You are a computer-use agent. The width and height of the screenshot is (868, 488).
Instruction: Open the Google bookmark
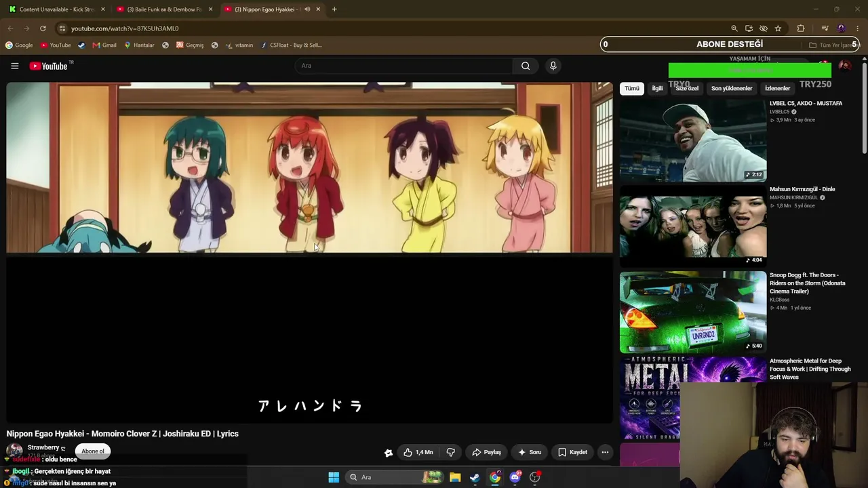(19, 45)
